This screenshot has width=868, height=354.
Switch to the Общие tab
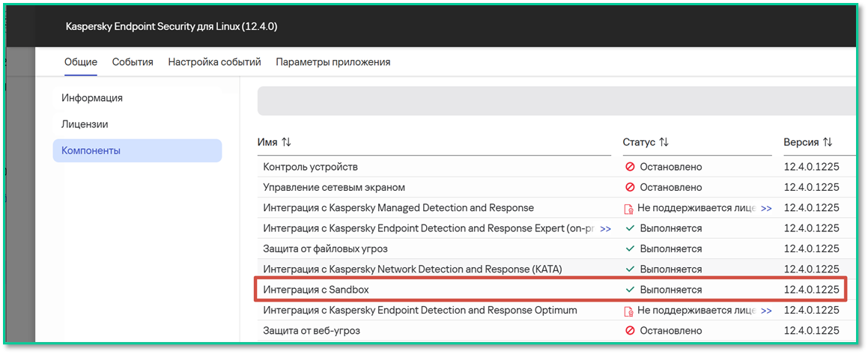81,62
